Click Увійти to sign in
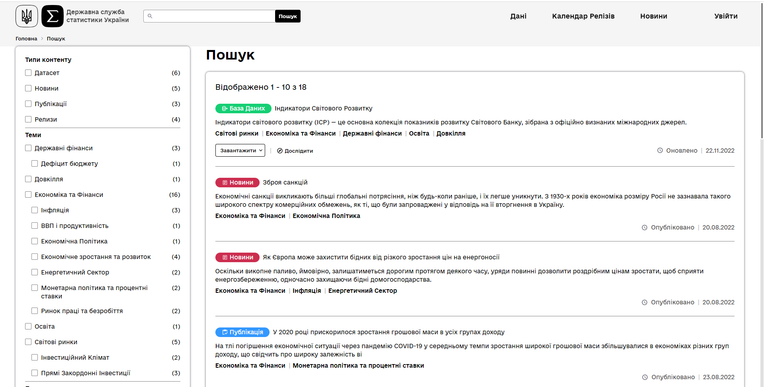Screen dimensions: 764x387 click(x=726, y=16)
